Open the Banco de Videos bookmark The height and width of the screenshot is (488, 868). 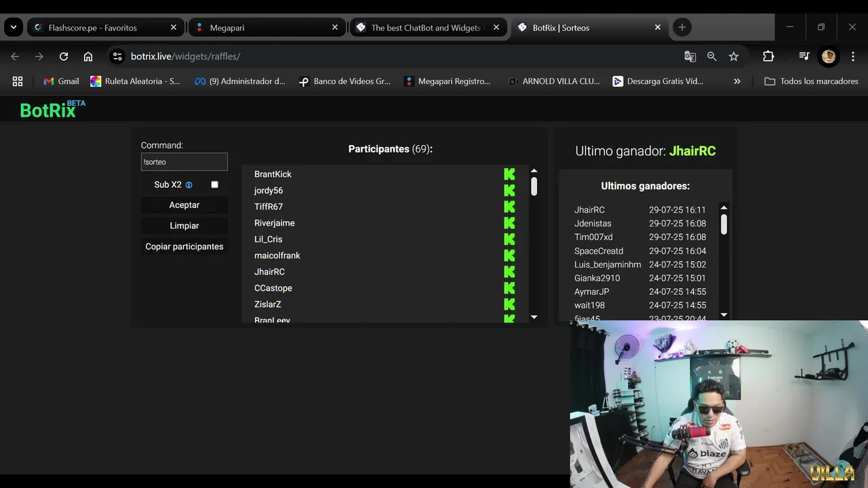point(345,81)
